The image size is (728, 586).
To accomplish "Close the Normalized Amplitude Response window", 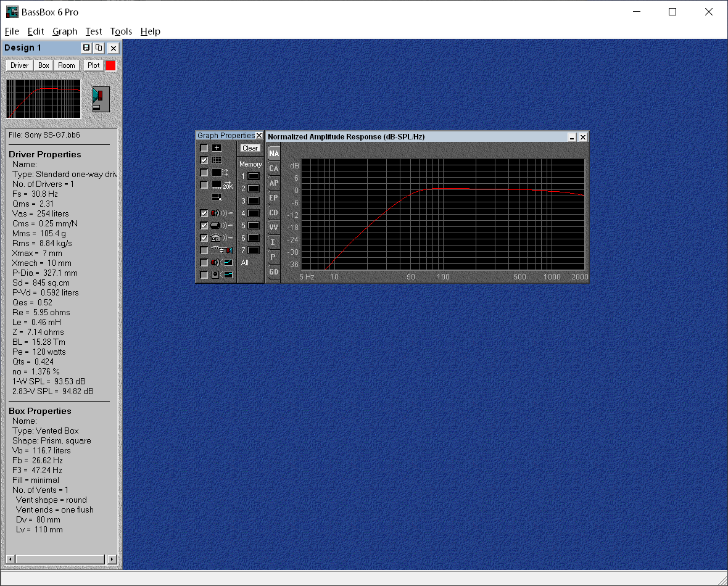I will pyautogui.click(x=582, y=137).
